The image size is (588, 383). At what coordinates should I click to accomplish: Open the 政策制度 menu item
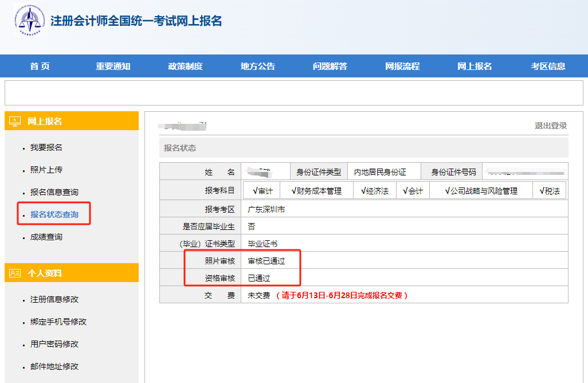(185, 66)
